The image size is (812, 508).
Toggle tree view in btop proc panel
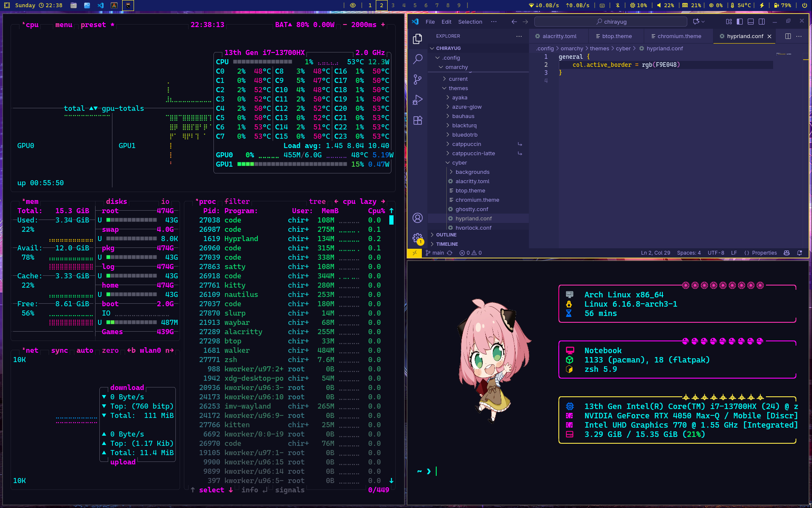tap(317, 201)
